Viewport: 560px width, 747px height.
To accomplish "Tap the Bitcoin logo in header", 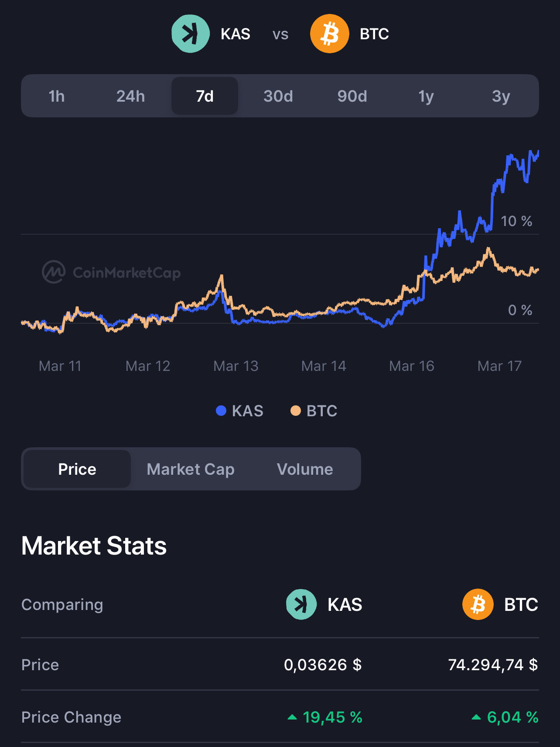I will click(x=329, y=34).
